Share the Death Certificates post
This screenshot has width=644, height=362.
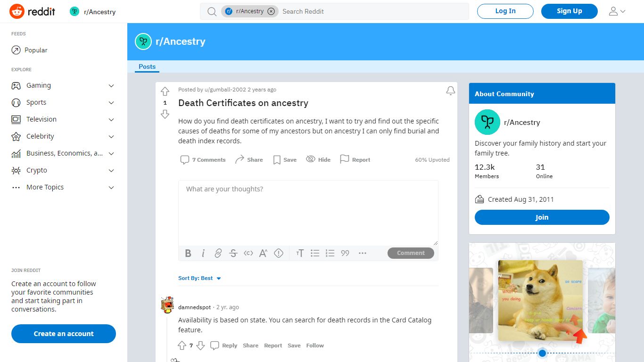point(249,160)
